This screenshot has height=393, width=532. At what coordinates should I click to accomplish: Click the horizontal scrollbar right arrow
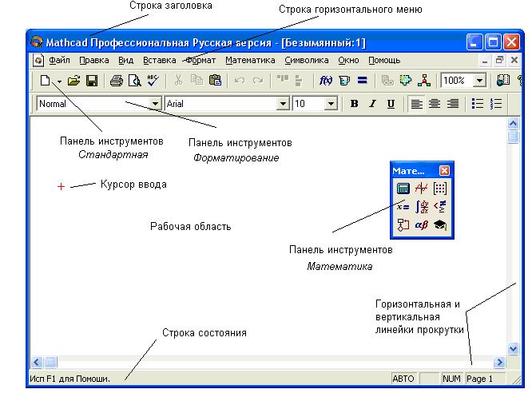click(499, 362)
